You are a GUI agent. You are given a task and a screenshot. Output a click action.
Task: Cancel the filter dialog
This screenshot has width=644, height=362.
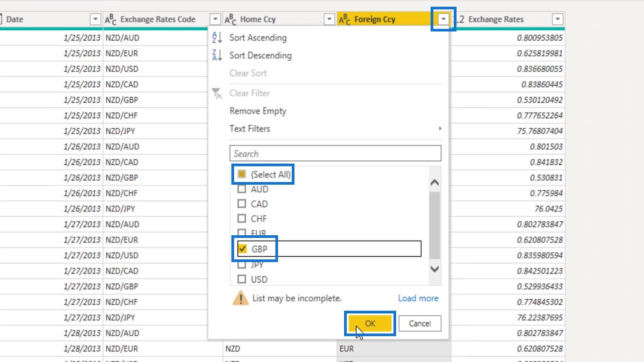(x=420, y=323)
